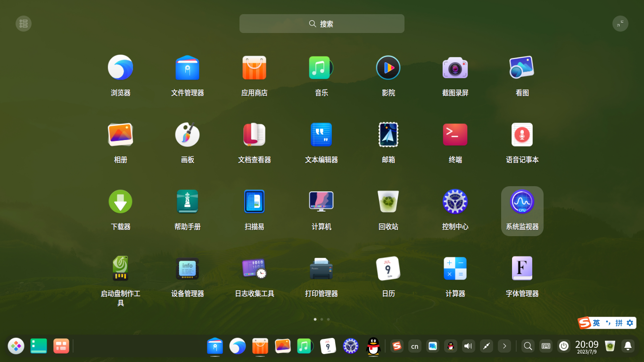Launch 语音记事本 voice notes
Viewport: 644px width, 362px height.
pyautogui.click(x=522, y=135)
